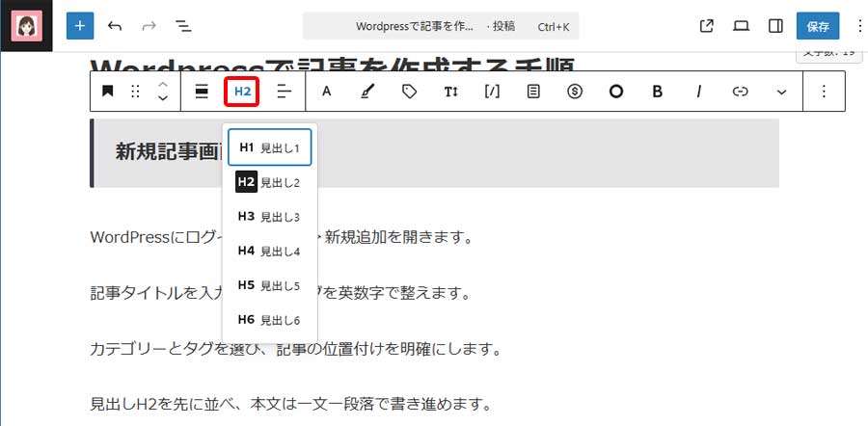Expand more rich text controls chevron
This screenshot has width=868, height=426.
click(x=781, y=92)
